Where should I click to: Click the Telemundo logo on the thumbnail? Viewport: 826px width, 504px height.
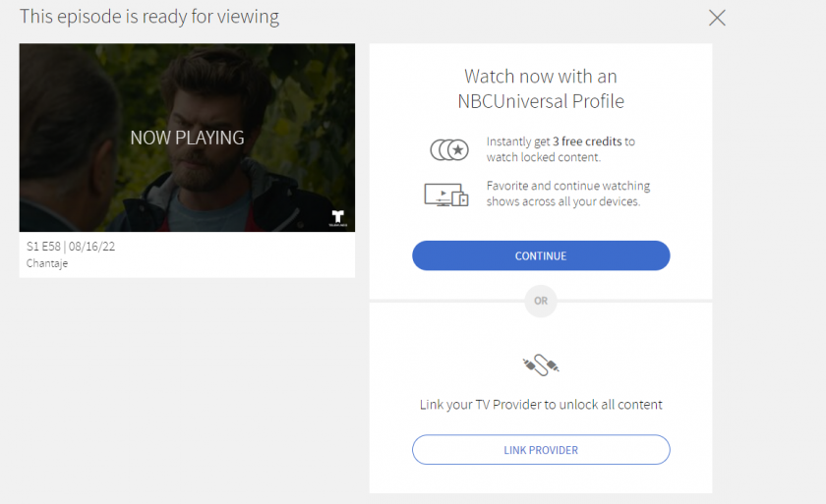(335, 217)
